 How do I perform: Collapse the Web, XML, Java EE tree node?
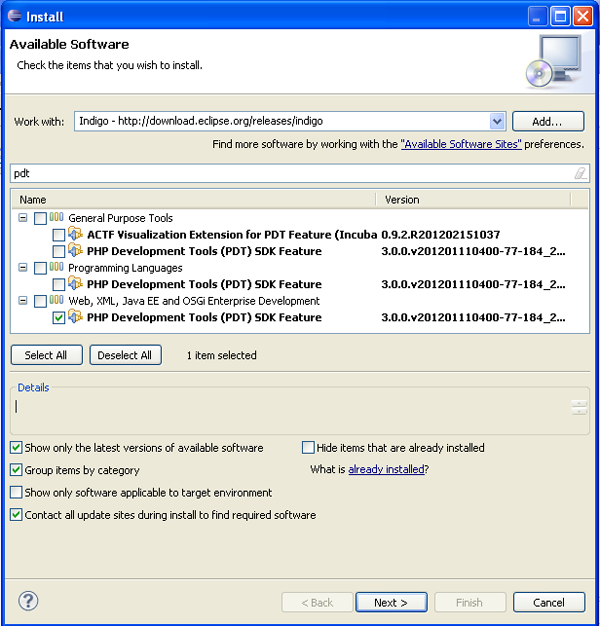(23, 301)
